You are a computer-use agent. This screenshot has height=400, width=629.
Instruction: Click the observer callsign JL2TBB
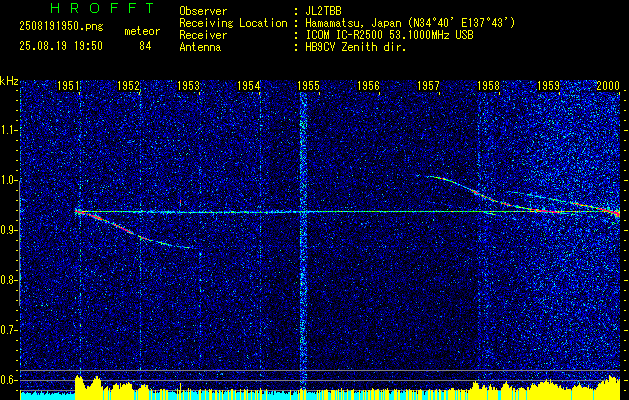(x=323, y=11)
